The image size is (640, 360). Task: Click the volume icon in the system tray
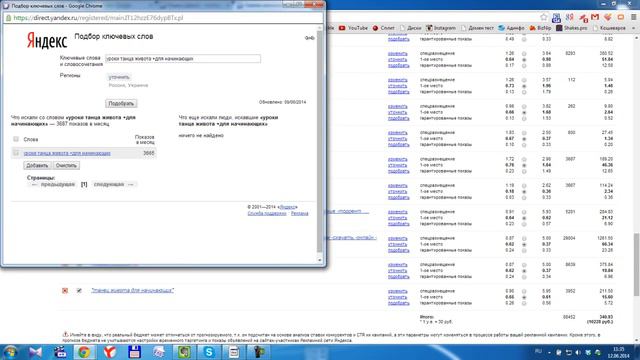[x=578, y=352]
